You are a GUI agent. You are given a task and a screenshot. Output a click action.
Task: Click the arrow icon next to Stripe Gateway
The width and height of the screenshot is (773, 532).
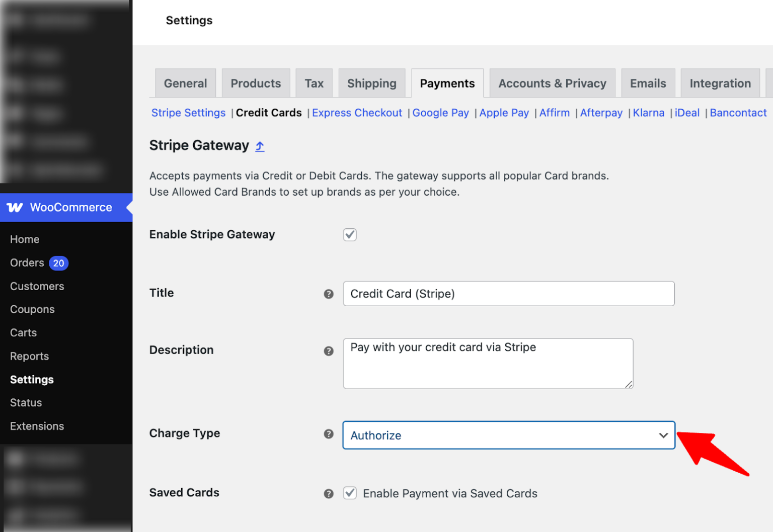(x=260, y=146)
